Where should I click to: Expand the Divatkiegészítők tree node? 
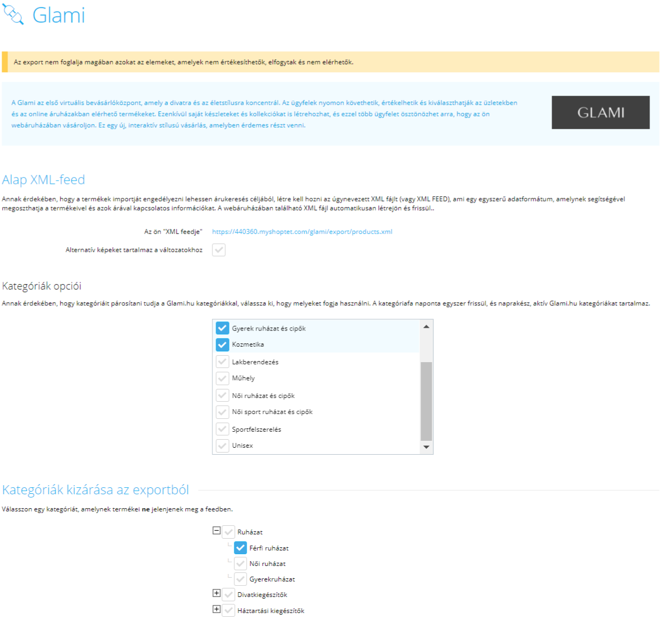coord(217,593)
